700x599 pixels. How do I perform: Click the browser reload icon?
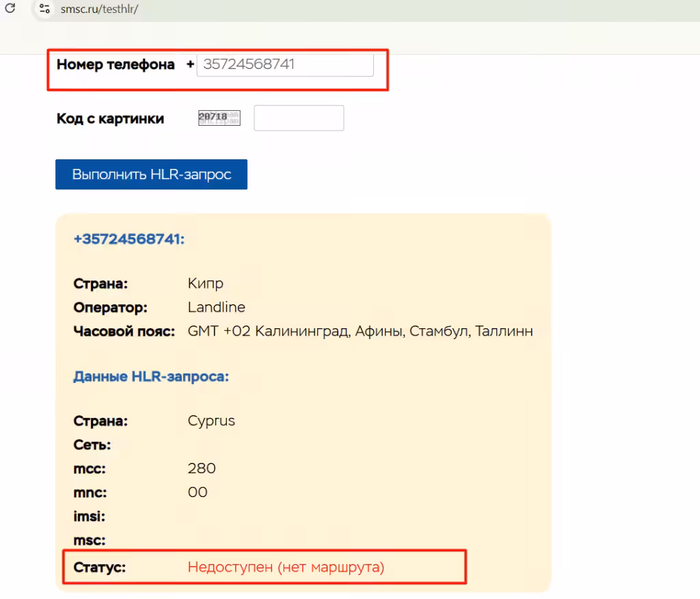10,8
